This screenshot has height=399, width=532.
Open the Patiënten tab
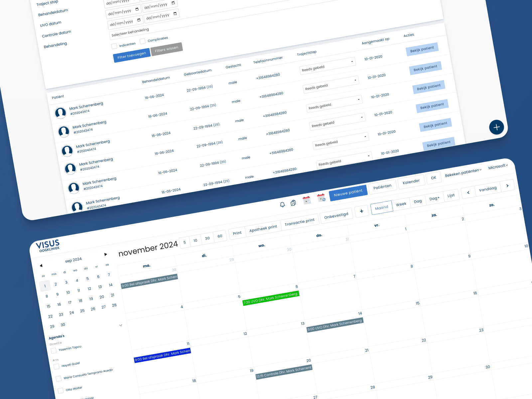(x=382, y=187)
